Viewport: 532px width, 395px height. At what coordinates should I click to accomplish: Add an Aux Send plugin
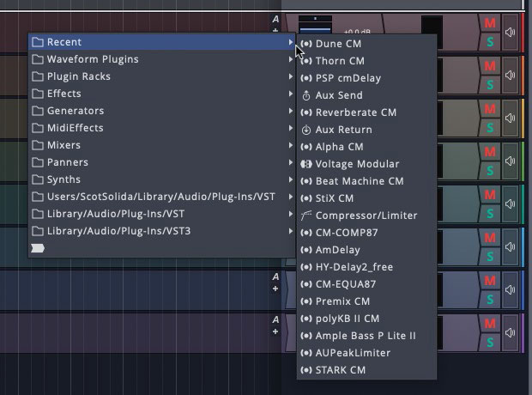click(x=366, y=95)
